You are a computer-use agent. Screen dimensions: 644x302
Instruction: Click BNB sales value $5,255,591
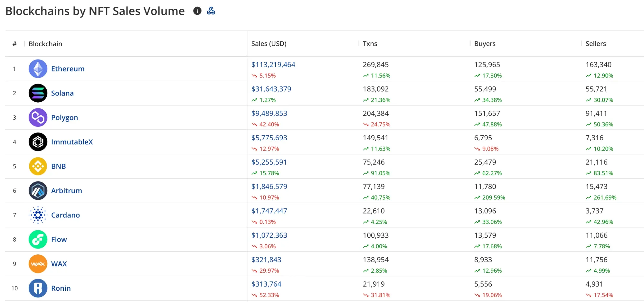[269, 162]
